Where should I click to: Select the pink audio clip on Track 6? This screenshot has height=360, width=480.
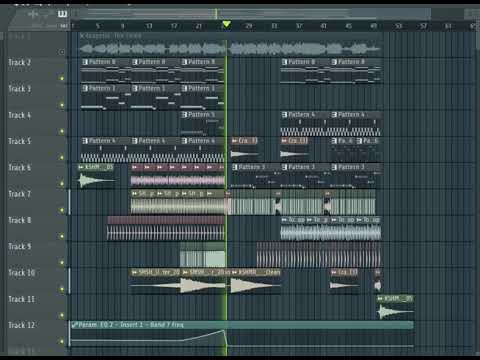tap(178, 176)
